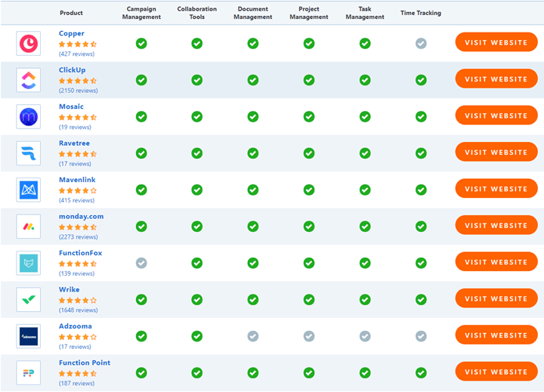Click the Time Tracking column header

click(421, 13)
